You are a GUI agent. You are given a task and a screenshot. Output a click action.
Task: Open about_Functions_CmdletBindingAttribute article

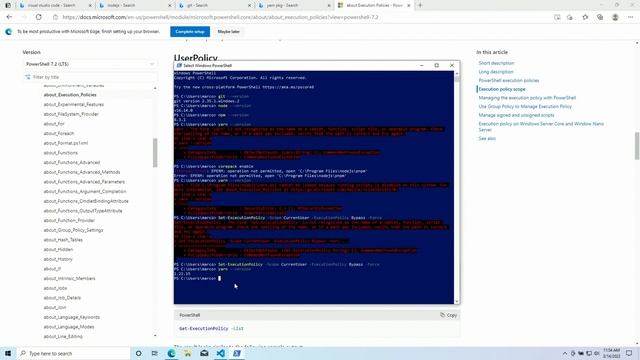[x=86, y=201]
